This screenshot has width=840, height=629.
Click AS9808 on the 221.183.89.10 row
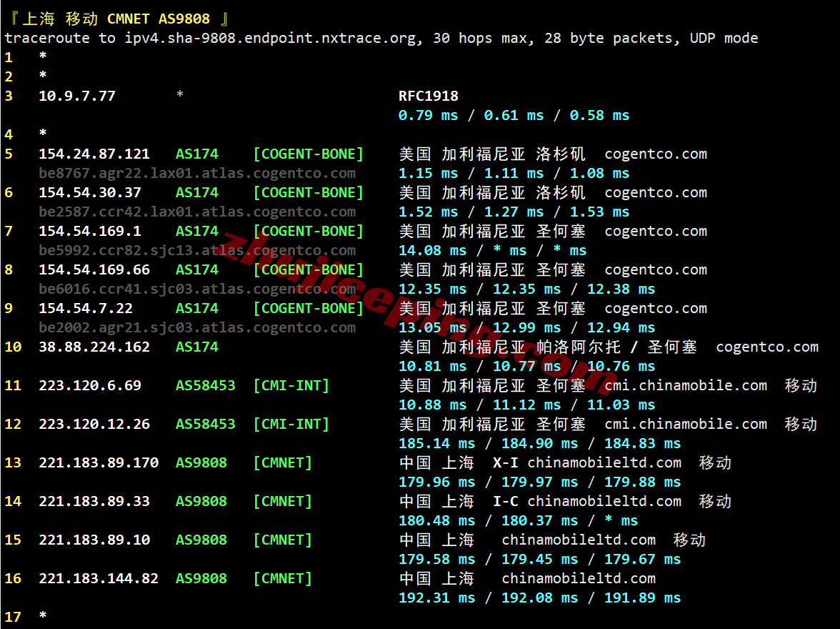point(201,540)
